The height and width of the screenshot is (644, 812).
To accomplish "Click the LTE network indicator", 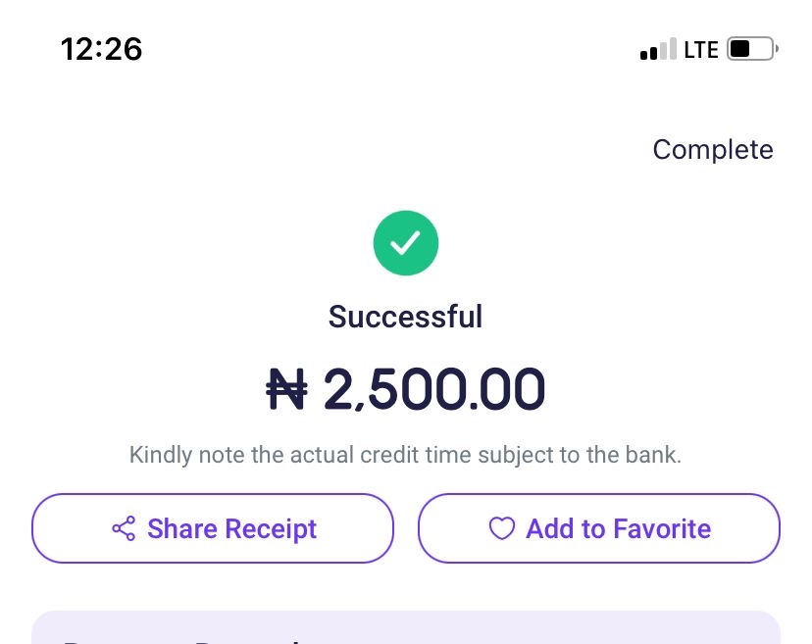I will 701,49.
